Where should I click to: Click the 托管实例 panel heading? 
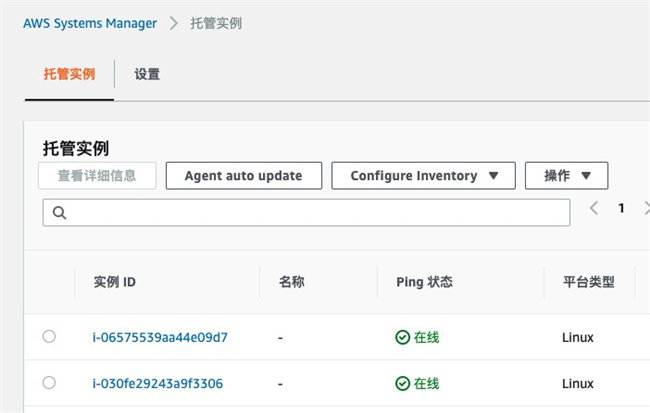(76, 148)
